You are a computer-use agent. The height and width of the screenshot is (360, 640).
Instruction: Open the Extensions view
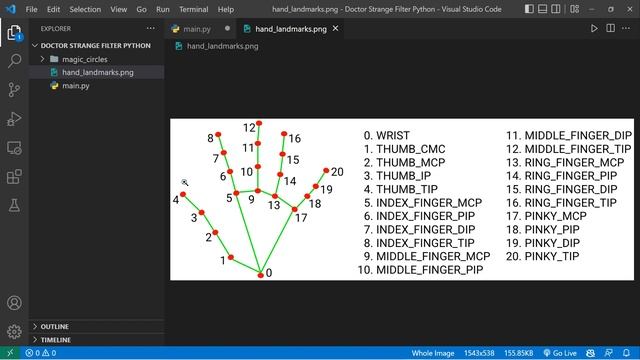coord(14,177)
